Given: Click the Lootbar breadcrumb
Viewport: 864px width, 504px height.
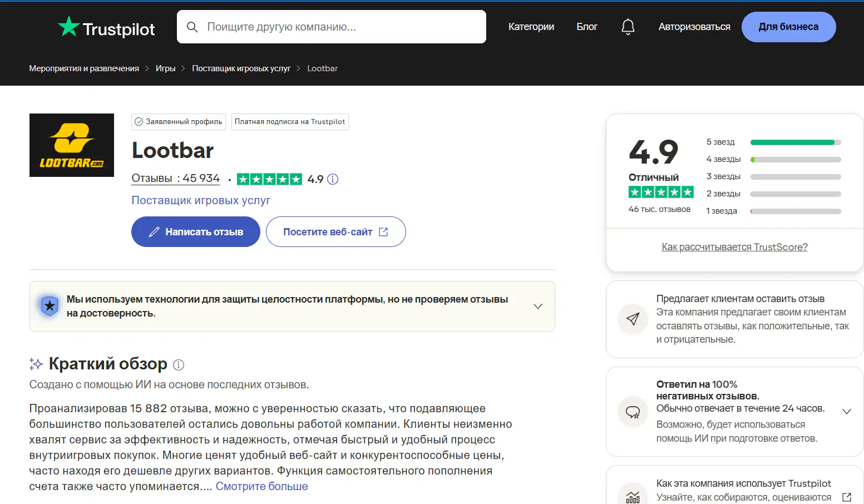Looking at the screenshot, I should pos(322,68).
